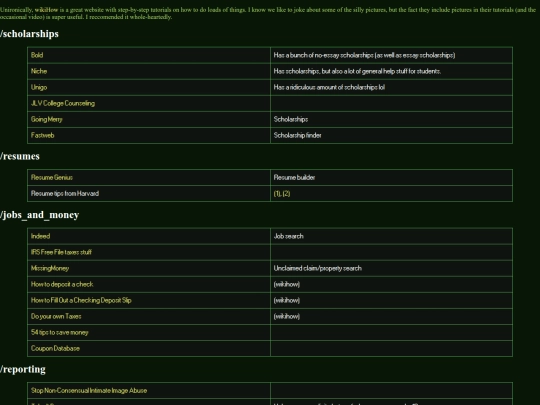
Task: Open the Niche link
Action: point(39,71)
